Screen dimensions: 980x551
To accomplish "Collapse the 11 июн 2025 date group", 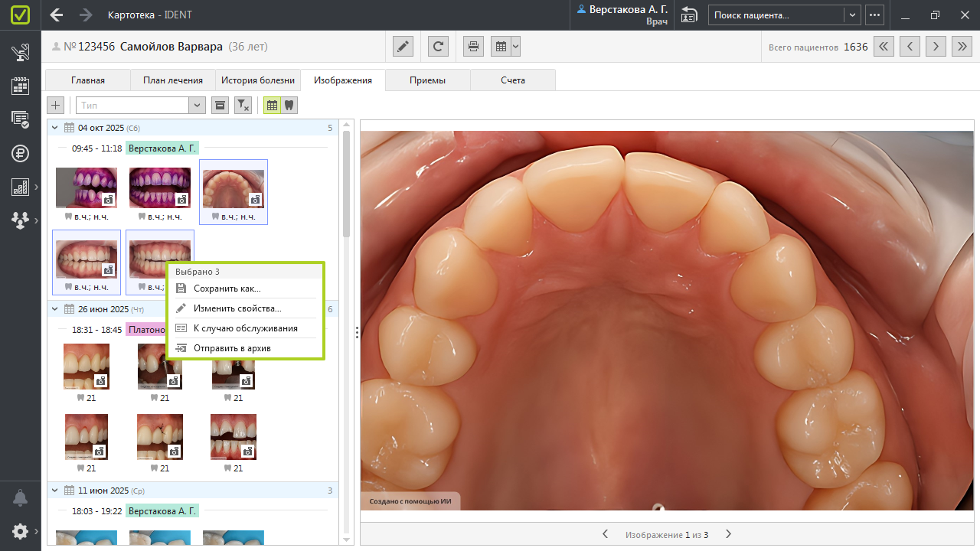I will pyautogui.click(x=54, y=491).
